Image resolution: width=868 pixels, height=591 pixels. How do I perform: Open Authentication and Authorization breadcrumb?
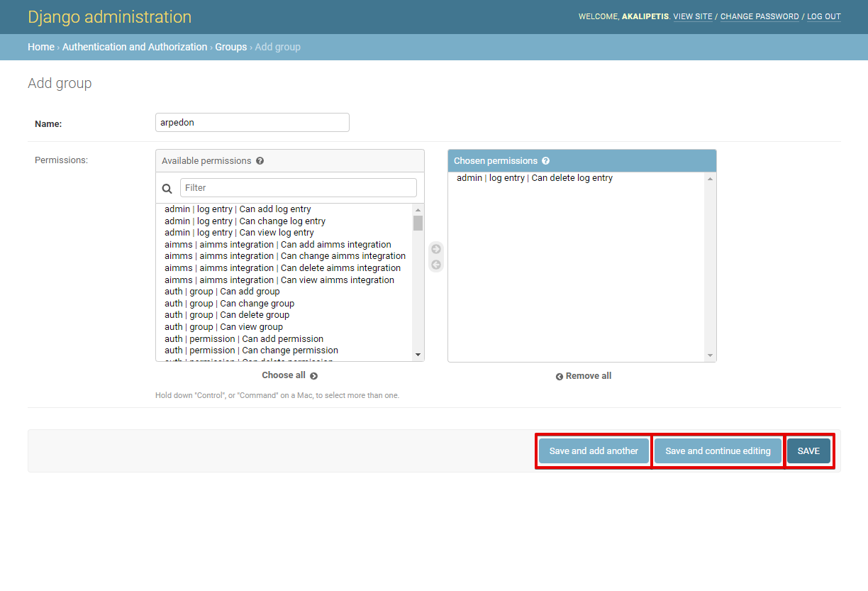coord(135,47)
